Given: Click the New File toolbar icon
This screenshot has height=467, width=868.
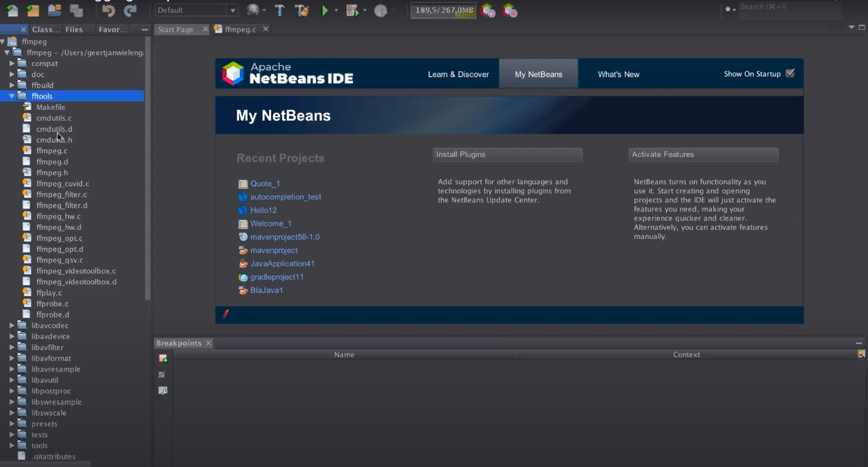Looking at the screenshot, I should pyautogui.click(x=12, y=10).
